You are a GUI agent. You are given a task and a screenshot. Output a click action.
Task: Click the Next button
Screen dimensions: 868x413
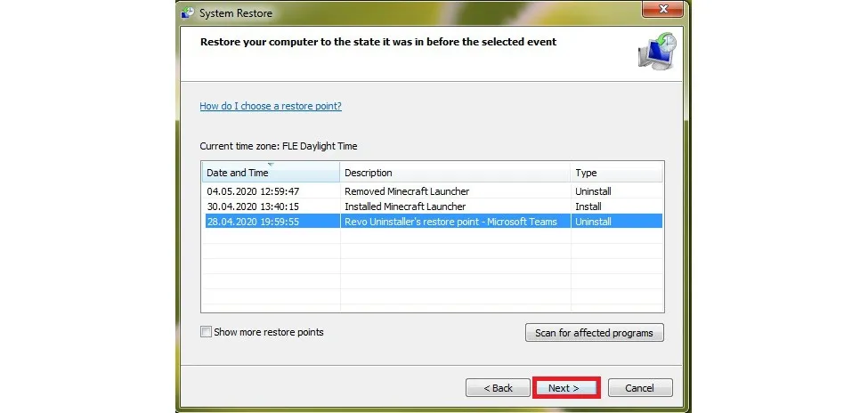[x=565, y=388]
